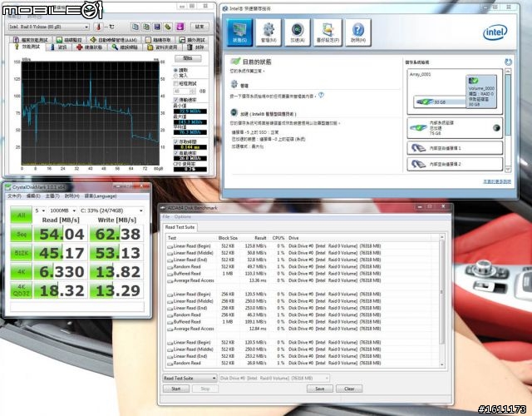Open the Help (H) question-mark button in Intel RST
532x416 pixels.
pyautogui.click(x=358, y=32)
